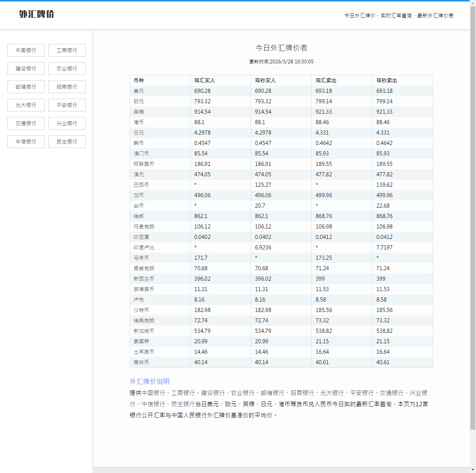Click the 现汇买入 column header
This screenshot has width=476, height=473.
tap(204, 81)
